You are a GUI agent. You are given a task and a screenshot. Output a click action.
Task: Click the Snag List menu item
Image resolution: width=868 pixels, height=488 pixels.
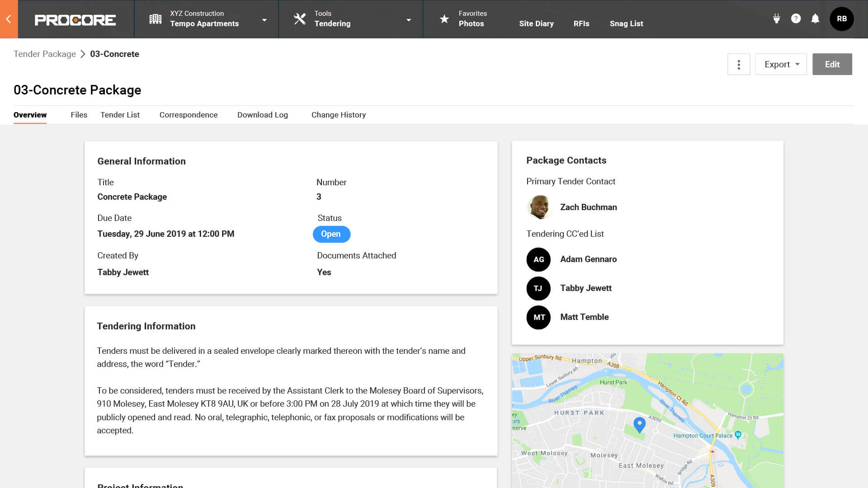point(627,23)
